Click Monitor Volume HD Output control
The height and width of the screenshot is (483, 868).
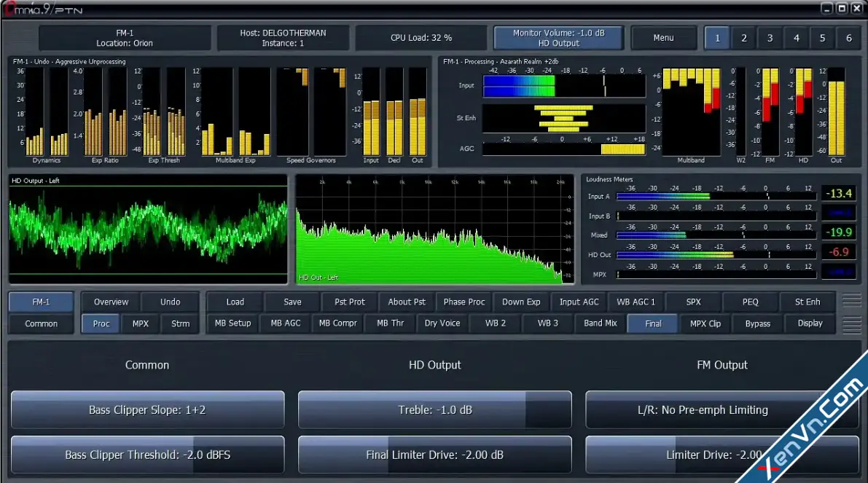tap(558, 38)
